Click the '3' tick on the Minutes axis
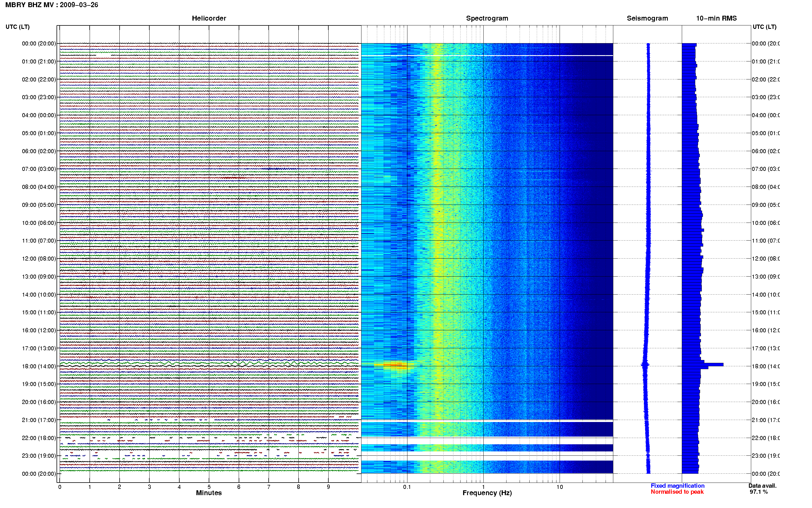Image resolution: width=812 pixels, height=508 pixels. pyautogui.click(x=149, y=487)
